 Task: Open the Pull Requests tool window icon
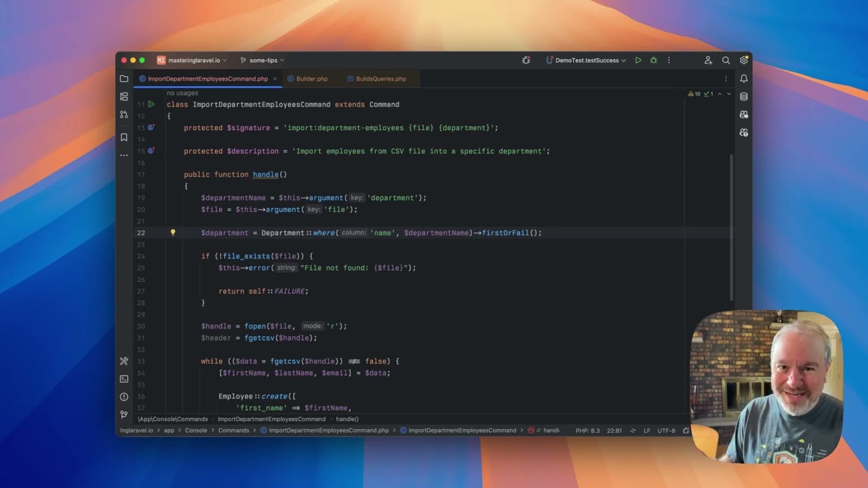(x=124, y=115)
